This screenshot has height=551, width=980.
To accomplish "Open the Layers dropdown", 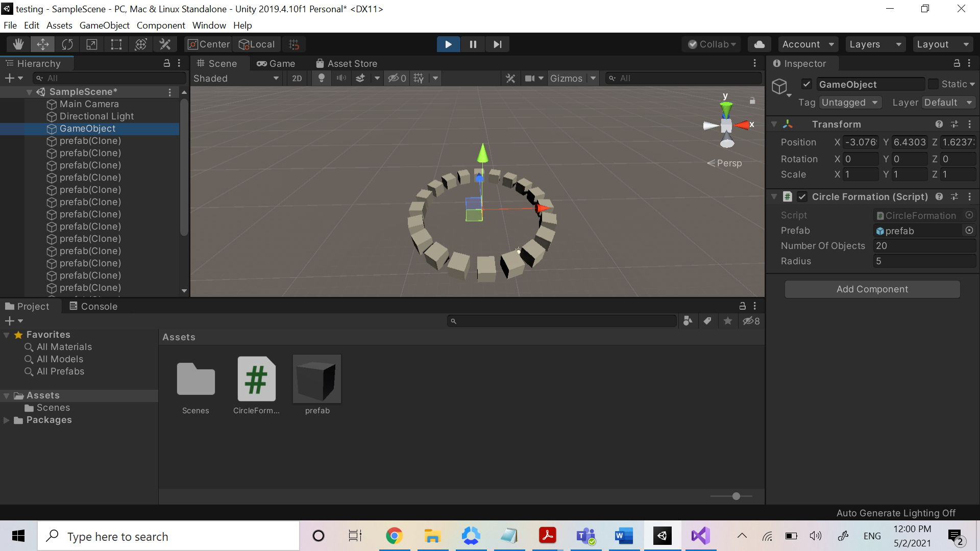I will [875, 44].
